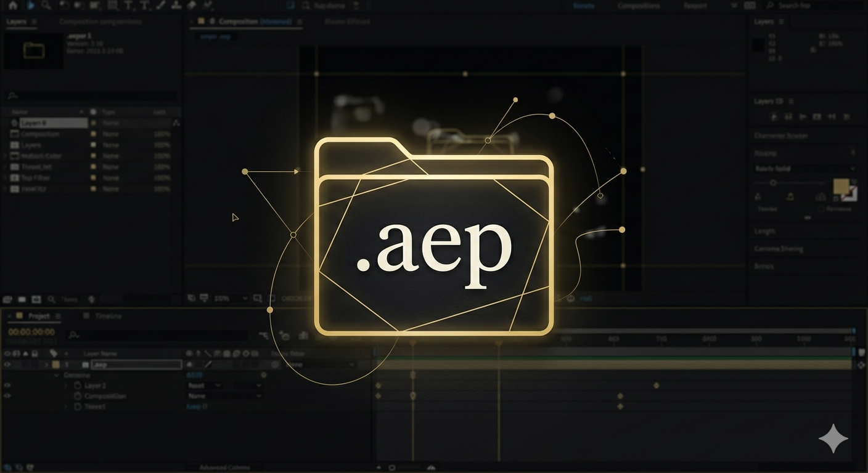Expand the .aep layer twirl arrow
This screenshot has height=473, width=868.
[x=46, y=365]
